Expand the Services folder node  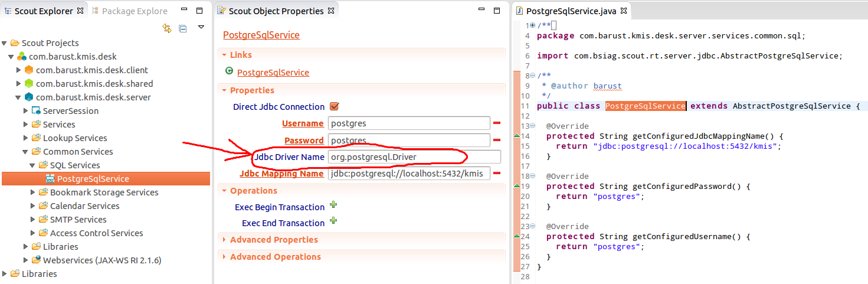point(26,124)
